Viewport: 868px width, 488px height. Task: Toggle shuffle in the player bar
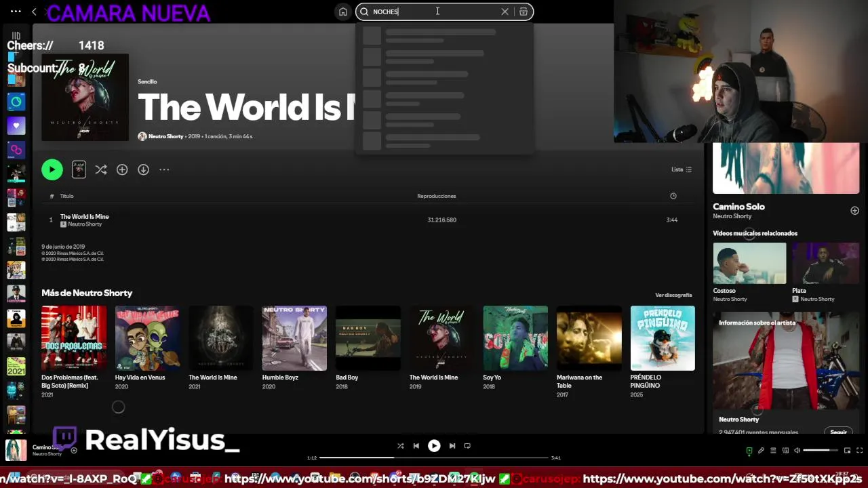[400, 446]
